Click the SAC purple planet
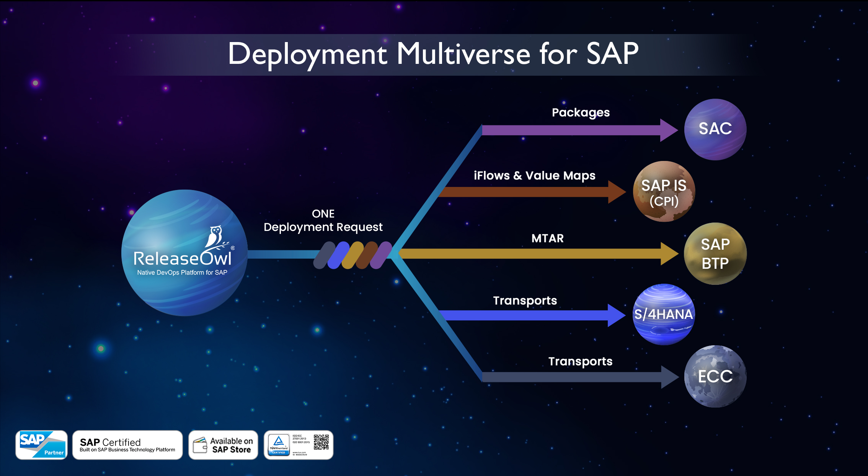 click(715, 129)
